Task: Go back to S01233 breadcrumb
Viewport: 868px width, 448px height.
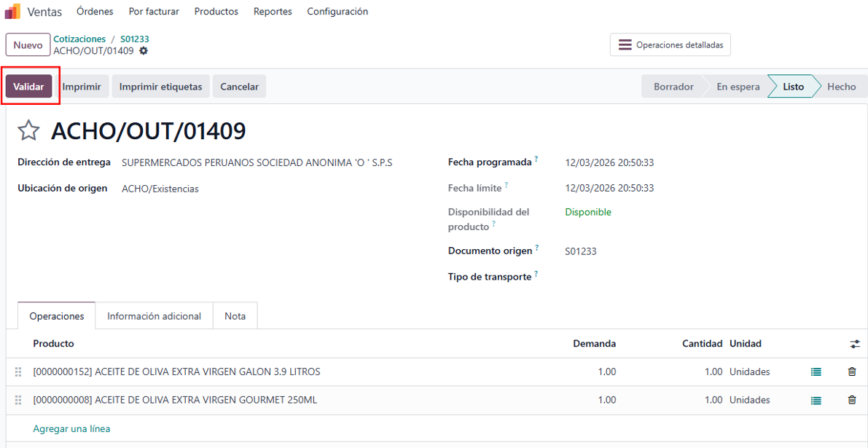Action: [x=135, y=39]
